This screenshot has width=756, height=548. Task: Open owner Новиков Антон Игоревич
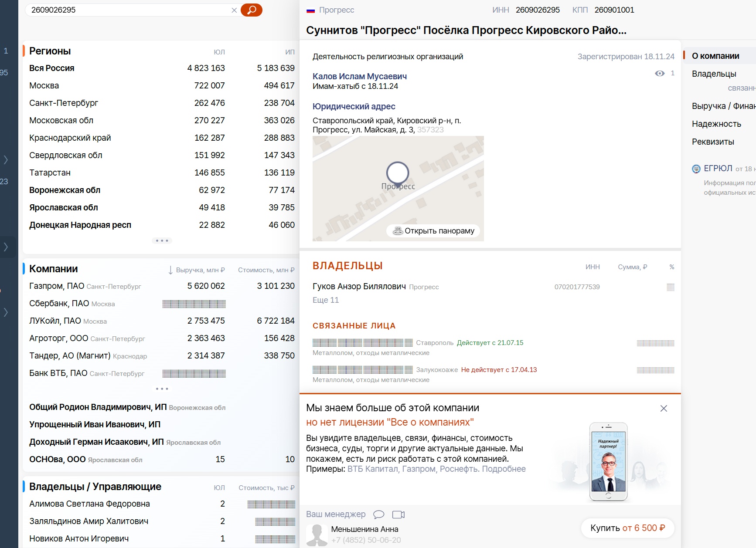click(79, 538)
